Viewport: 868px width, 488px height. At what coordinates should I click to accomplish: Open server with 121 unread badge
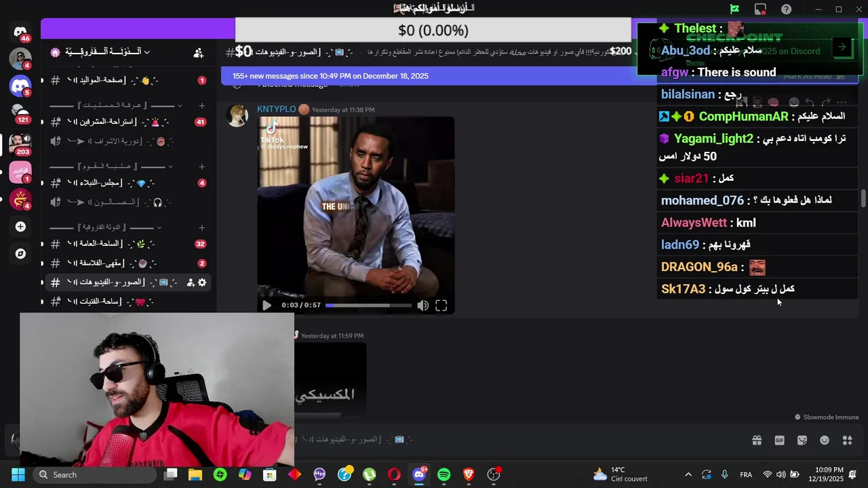[x=20, y=113]
